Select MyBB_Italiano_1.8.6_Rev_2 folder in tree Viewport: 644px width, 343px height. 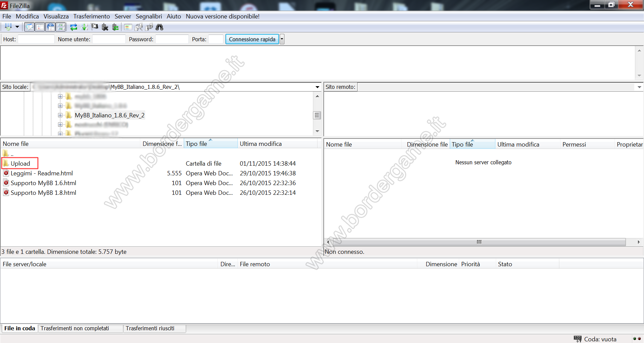click(110, 115)
